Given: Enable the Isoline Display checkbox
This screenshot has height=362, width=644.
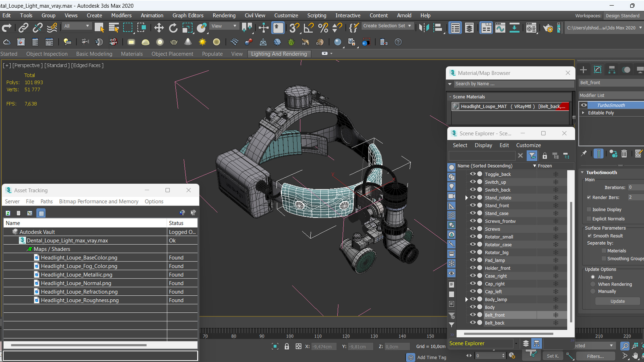Looking at the screenshot, I should pos(589,209).
